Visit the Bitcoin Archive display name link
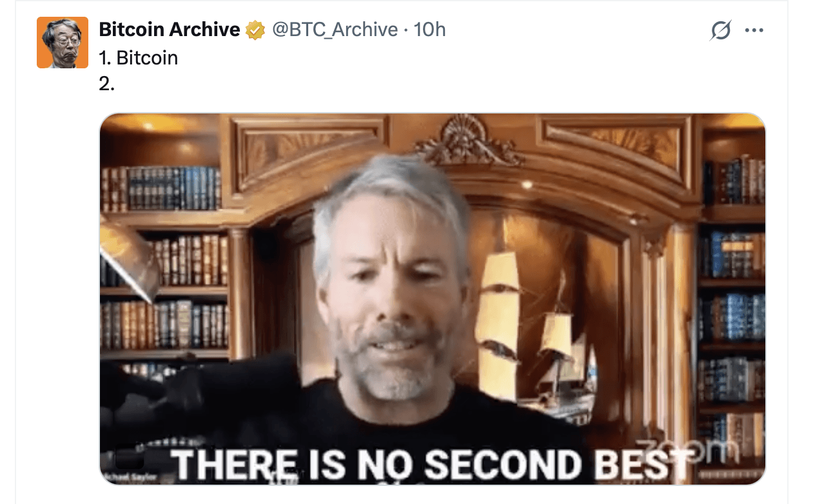This screenshot has width=824, height=504. point(170,30)
